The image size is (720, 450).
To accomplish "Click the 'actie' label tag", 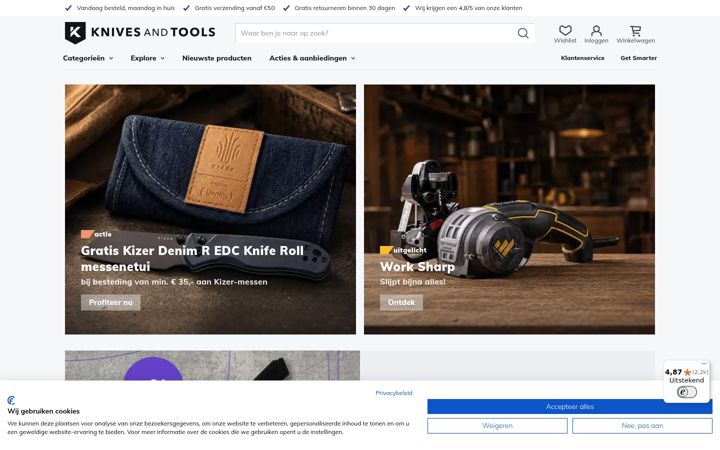I will tap(96, 234).
